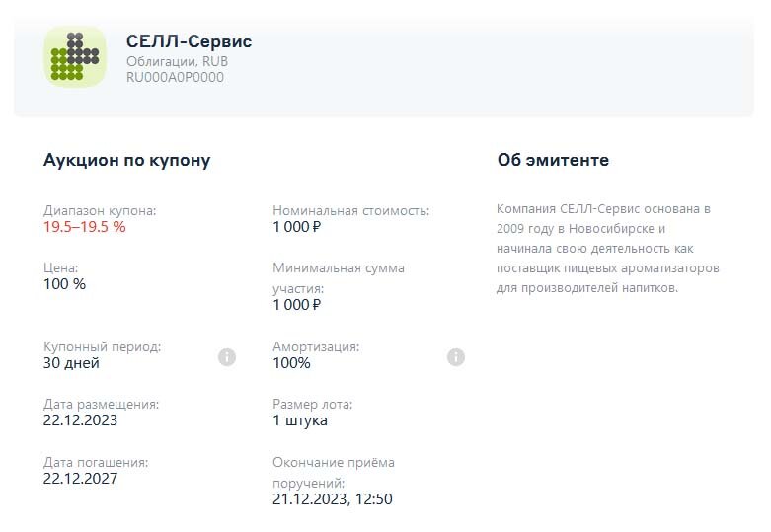Click the deadline 21.12.2023, 12:50
Screen dimensions: 771x532
point(333,499)
